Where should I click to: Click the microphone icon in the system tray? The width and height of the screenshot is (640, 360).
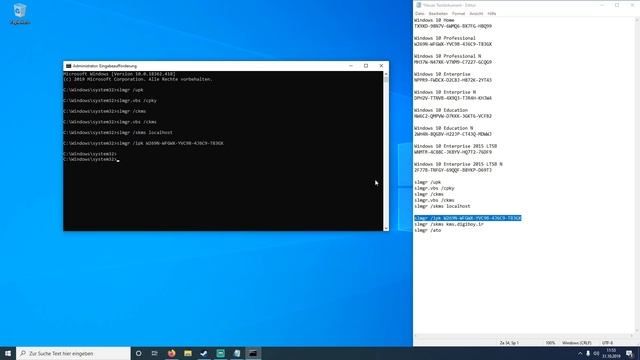point(588,353)
